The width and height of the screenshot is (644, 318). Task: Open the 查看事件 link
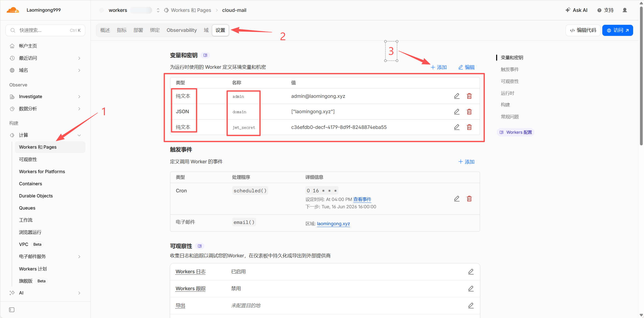pos(362,199)
